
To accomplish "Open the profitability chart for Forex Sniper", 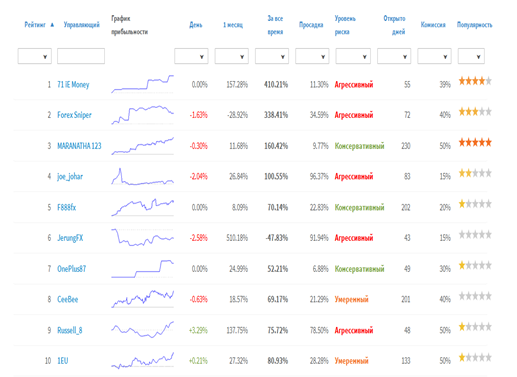I will click(143, 115).
